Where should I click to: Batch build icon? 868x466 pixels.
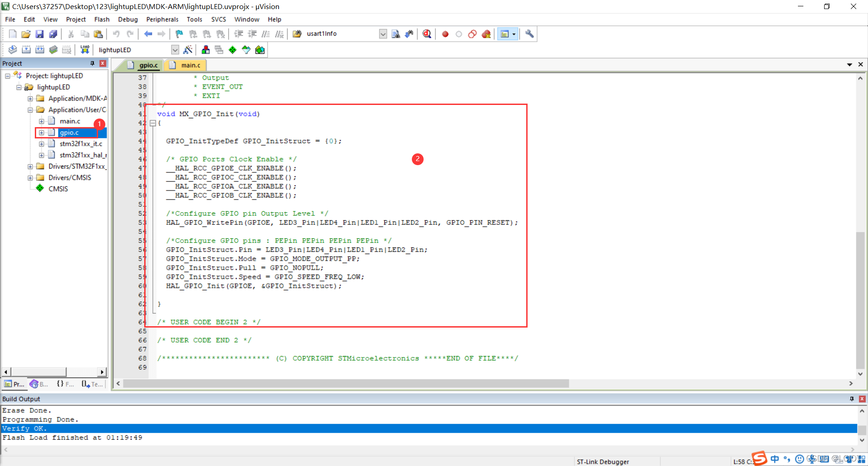click(x=53, y=50)
